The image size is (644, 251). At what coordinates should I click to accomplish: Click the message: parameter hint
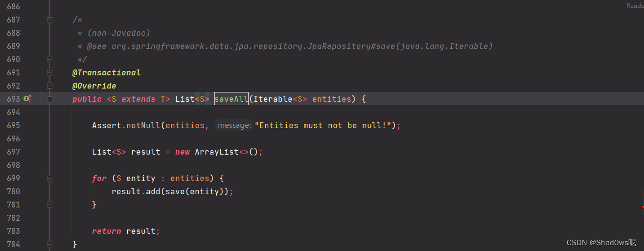click(234, 125)
